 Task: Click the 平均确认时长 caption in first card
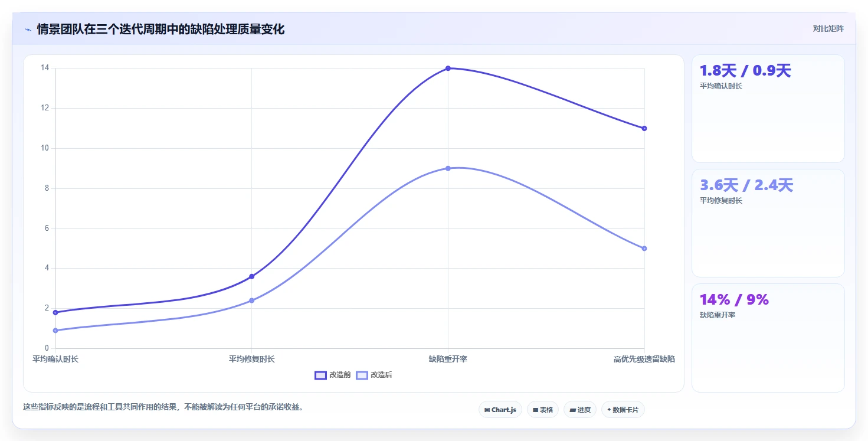click(721, 86)
